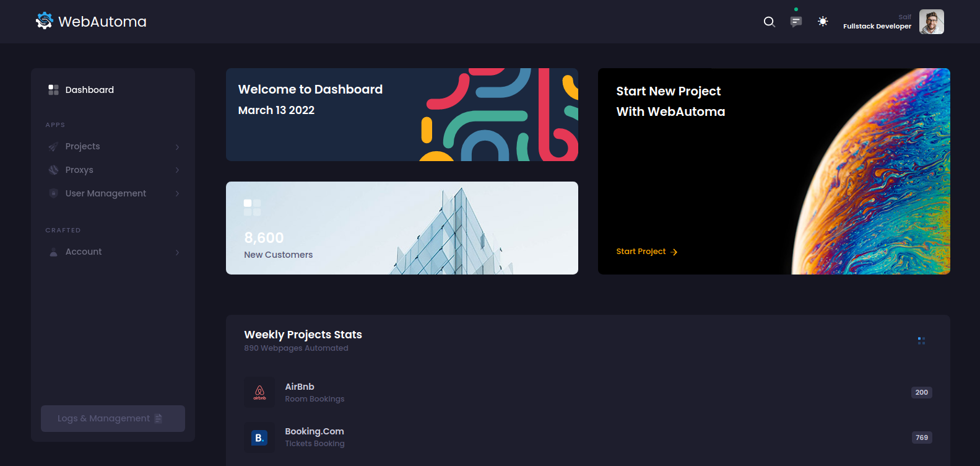Click the Logs & Management button

pos(113,418)
